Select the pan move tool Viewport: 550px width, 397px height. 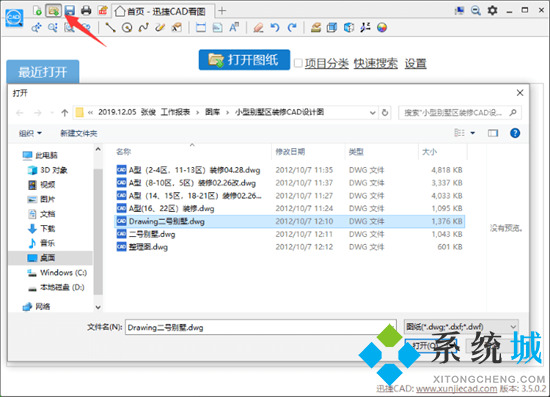click(x=36, y=27)
